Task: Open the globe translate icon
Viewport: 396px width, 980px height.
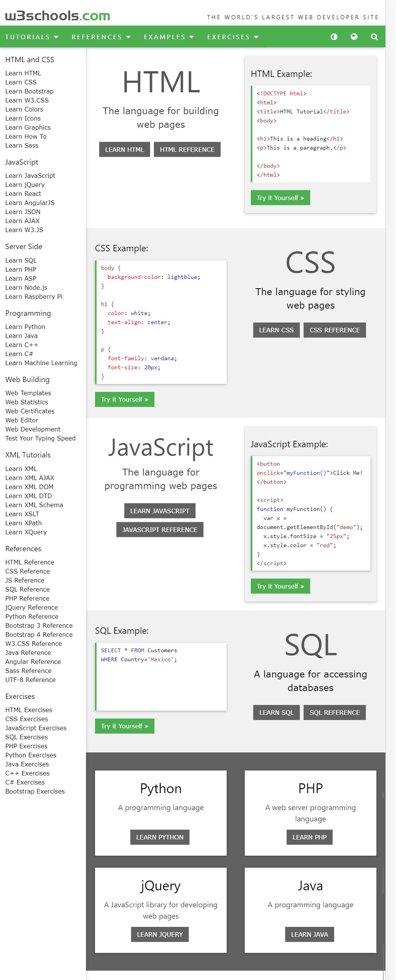Action: click(x=354, y=37)
